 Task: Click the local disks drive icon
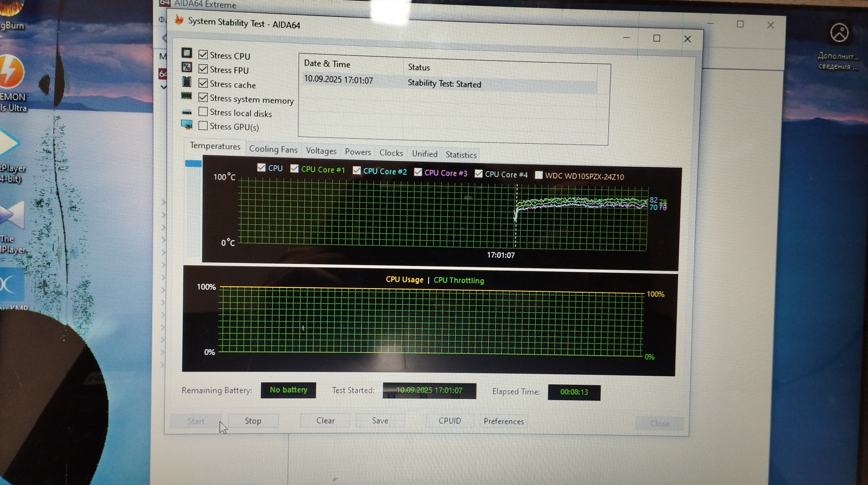[x=186, y=112]
